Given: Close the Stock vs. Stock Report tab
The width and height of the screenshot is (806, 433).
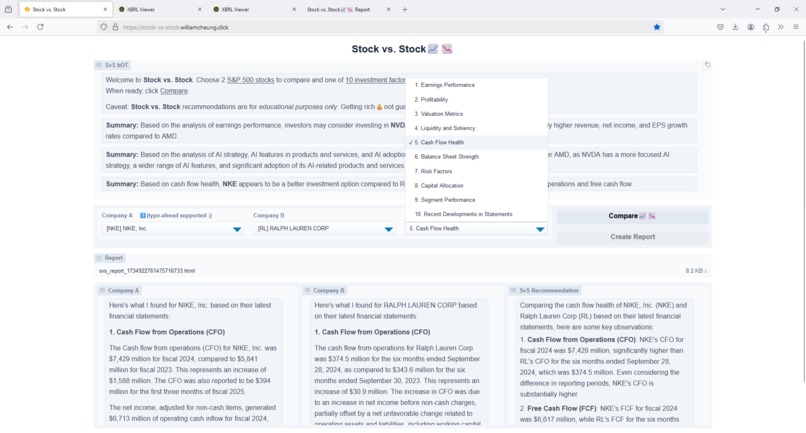Looking at the screenshot, I should pyautogui.click(x=388, y=9).
